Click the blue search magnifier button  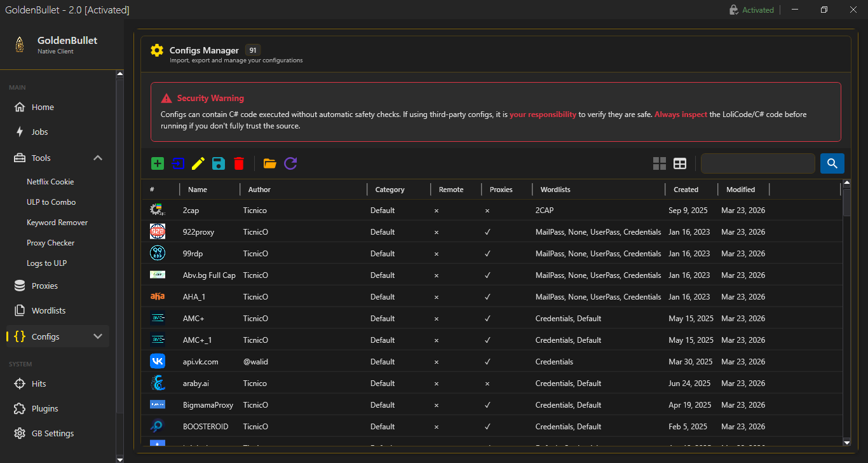(x=832, y=163)
